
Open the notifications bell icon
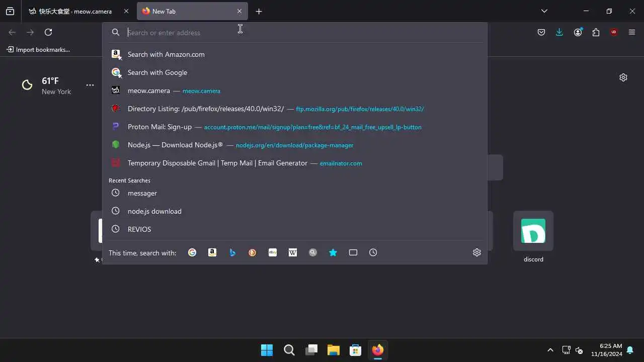tap(630, 350)
